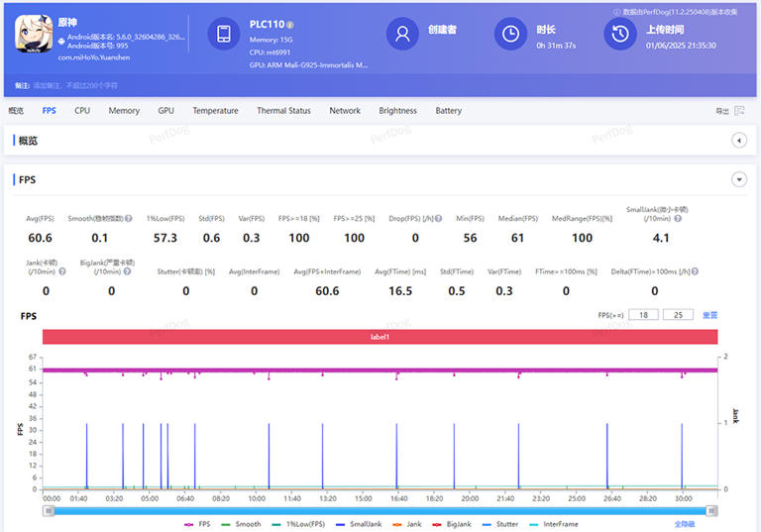Viewport: 761px width, 532px height.
Task: Click the creator user icon
Action: (x=402, y=34)
